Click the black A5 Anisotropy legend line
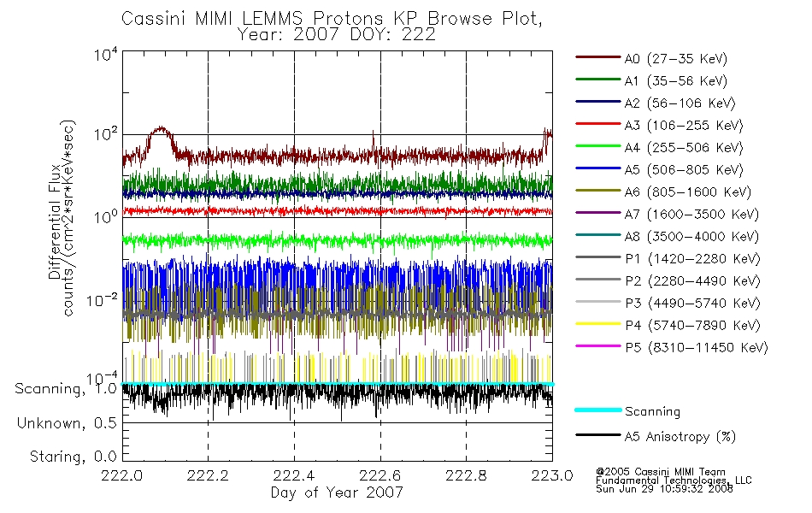 pos(598,435)
